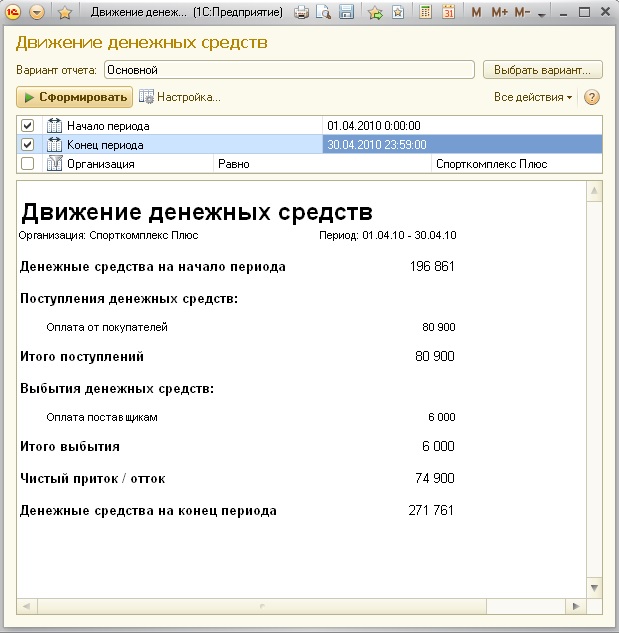Get link icon with star on page
This screenshot has width=619, height=633.
[398, 13]
